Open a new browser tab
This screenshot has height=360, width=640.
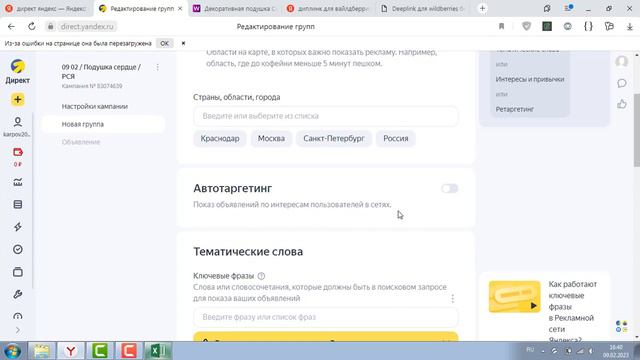coord(482,9)
